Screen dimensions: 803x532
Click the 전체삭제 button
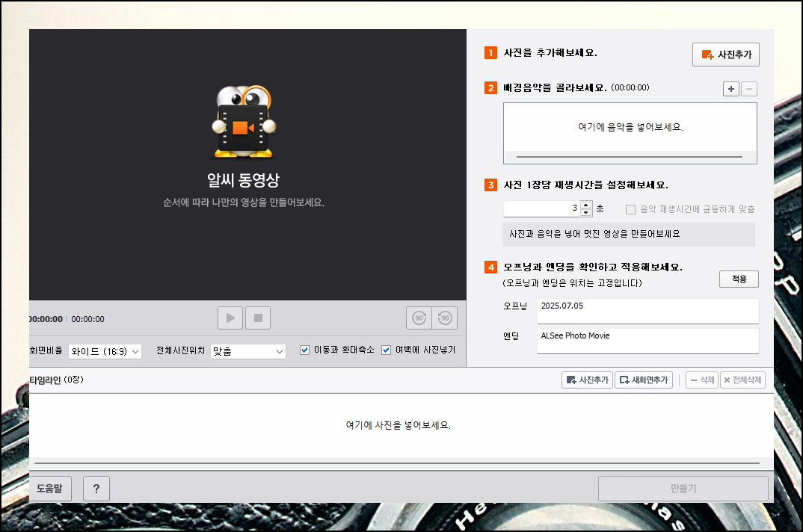pyautogui.click(x=742, y=380)
